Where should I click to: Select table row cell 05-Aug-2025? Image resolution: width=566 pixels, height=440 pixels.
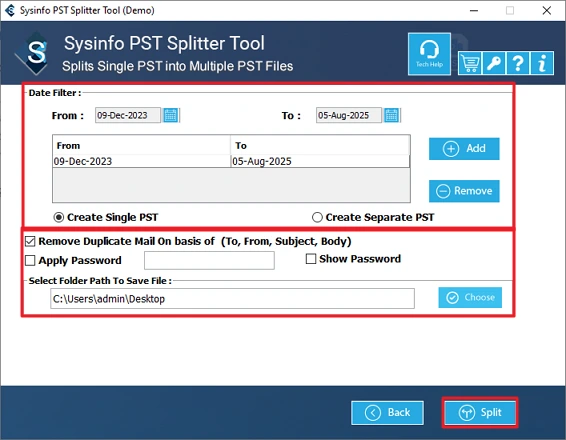(x=320, y=161)
